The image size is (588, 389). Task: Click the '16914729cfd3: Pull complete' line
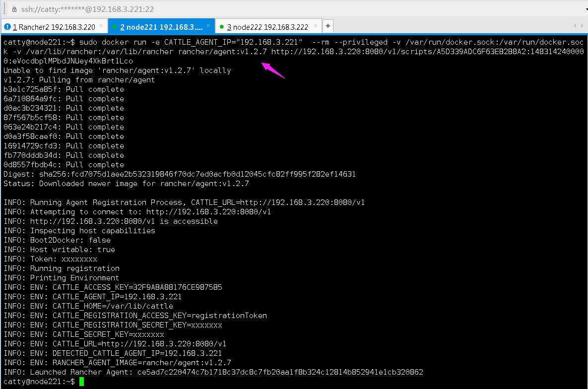[x=64, y=145]
